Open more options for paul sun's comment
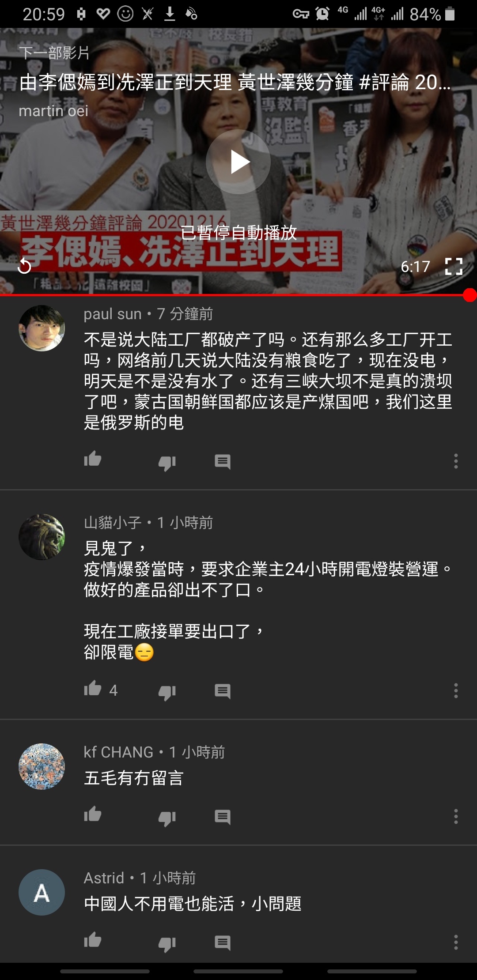477x980 pixels. pyautogui.click(x=456, y=461)
